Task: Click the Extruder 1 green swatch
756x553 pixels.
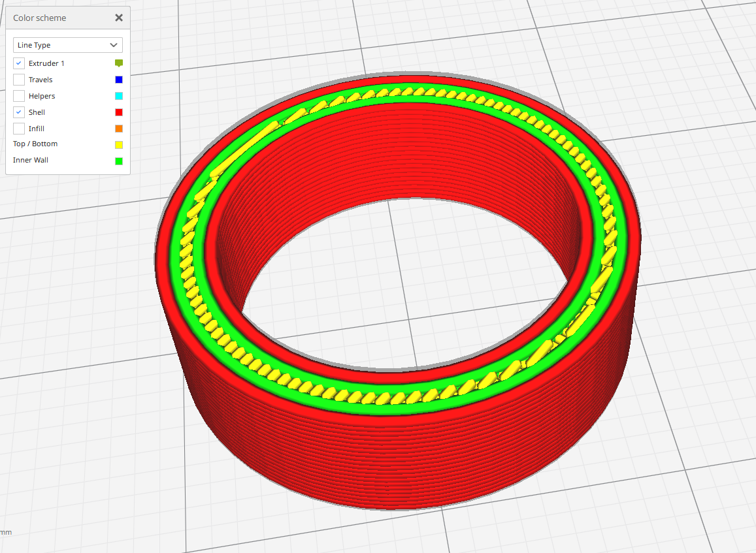Action: point(119,63)
